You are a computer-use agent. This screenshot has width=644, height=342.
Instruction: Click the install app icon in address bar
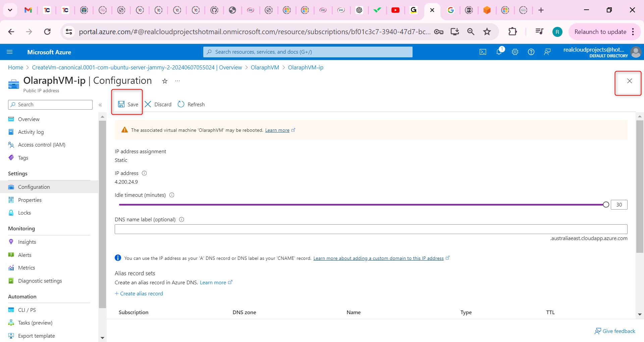(x=455, y=32)
